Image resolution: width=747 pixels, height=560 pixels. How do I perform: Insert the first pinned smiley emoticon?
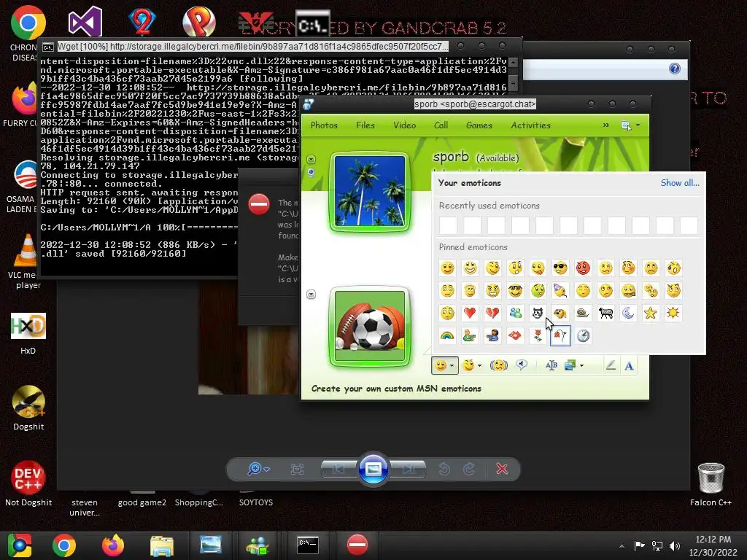point(447,268)
